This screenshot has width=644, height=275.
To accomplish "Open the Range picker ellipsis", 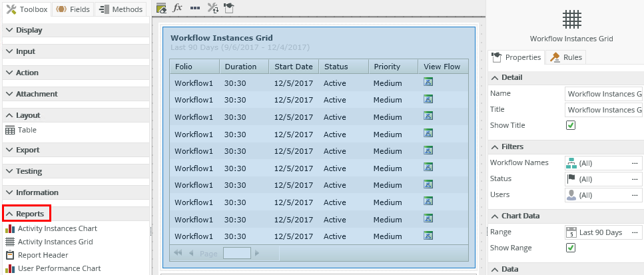I will (x=635, y=232).
